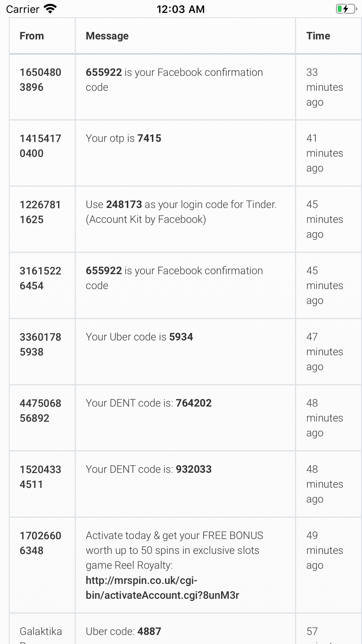362x644 pixels.
Task: Click the From column header
Action: tap(32, 36)
